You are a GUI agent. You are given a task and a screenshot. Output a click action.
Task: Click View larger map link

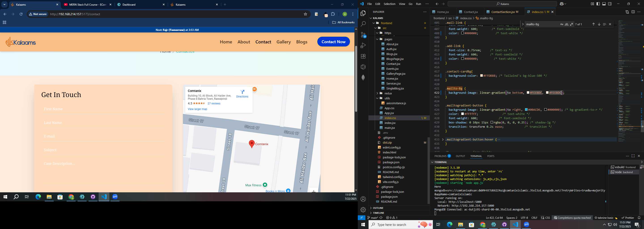[x=197, y=109]
